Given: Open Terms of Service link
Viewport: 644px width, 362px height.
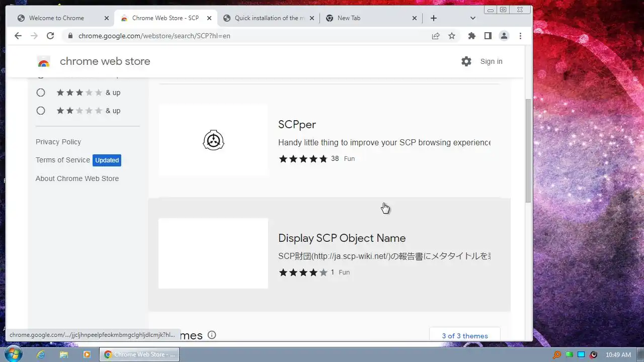Looking at the screenshot, I should [x=63, y=160].
